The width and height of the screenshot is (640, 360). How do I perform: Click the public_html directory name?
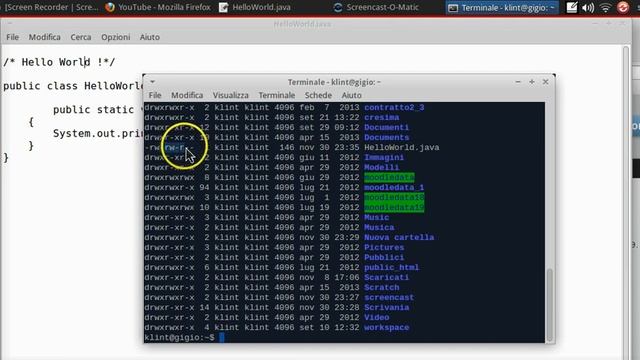tap(392, 267)
